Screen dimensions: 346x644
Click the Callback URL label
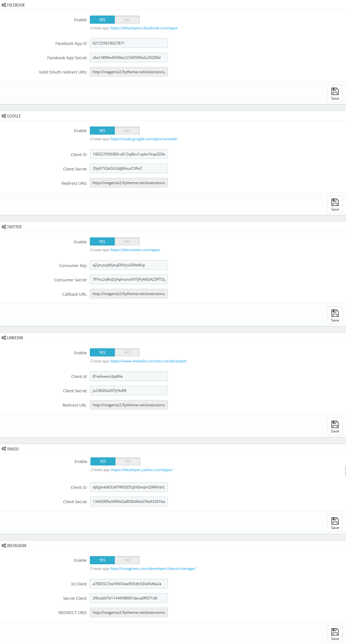75,294
